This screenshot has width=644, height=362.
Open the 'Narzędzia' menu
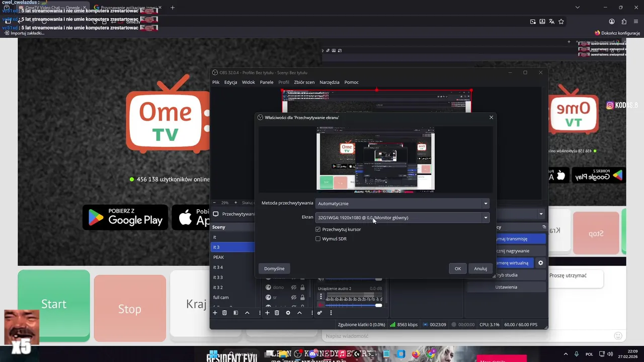(x=330, y=82)
